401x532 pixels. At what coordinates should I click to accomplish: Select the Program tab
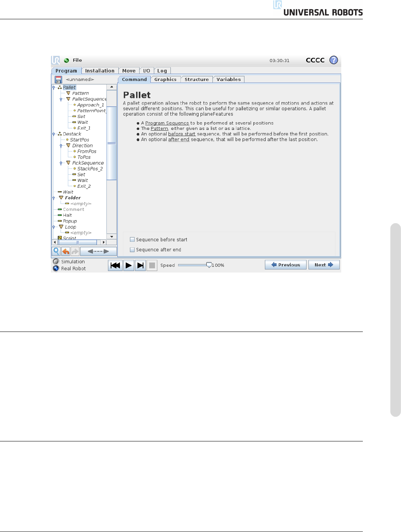[66, 71]
